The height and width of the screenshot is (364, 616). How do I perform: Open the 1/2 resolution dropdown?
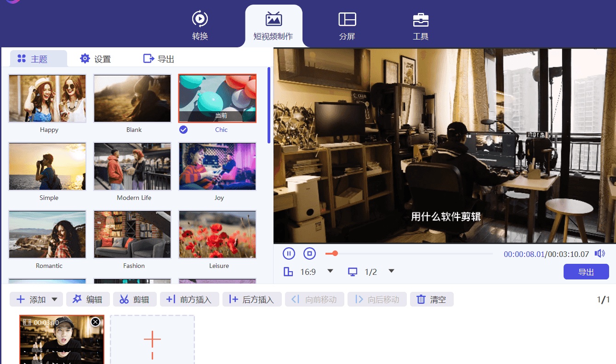point(391,272)
